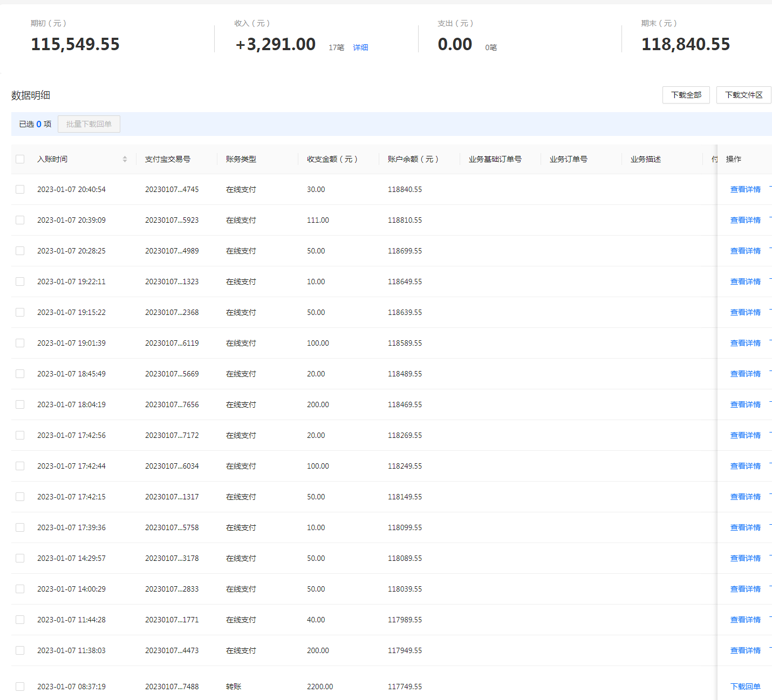772x700 pixels.
Task: Click 查看详情 for the 17:39:36 row
Action: 746,527
